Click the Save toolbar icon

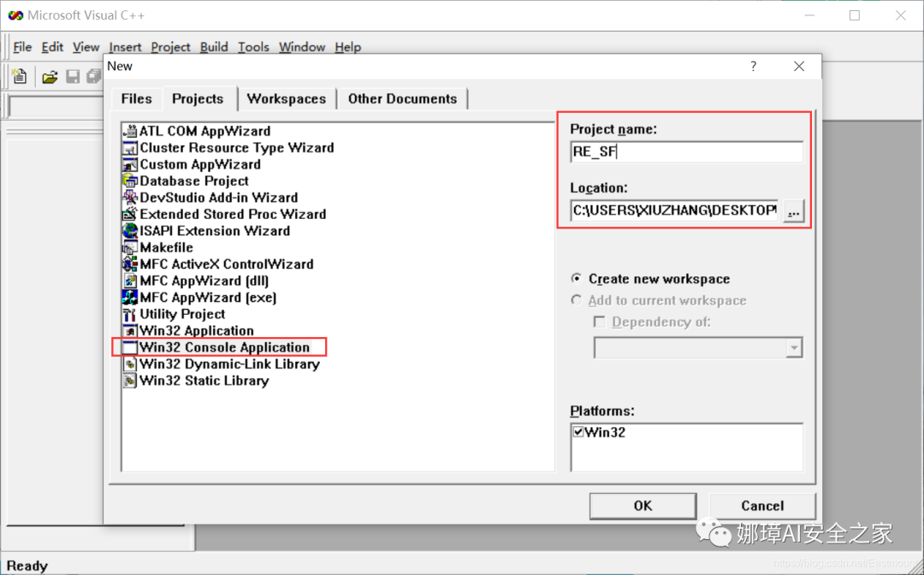(x=73, y=77)
